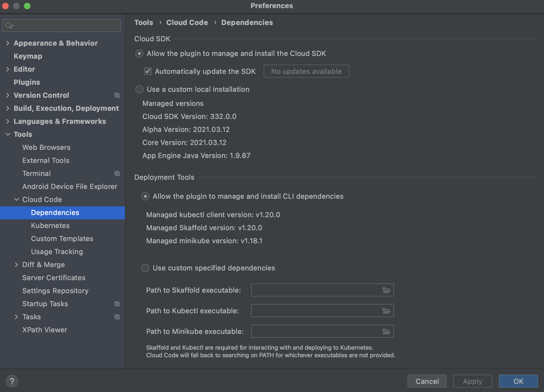Open Custom Templates settings page
544x392 pixels.
click(62, 238)
